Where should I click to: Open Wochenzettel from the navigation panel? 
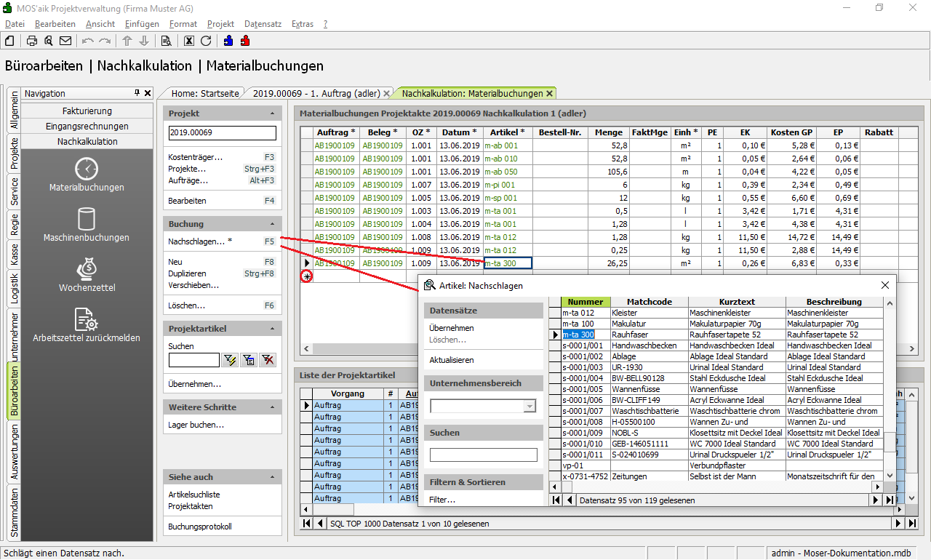(x=87, y=274)
